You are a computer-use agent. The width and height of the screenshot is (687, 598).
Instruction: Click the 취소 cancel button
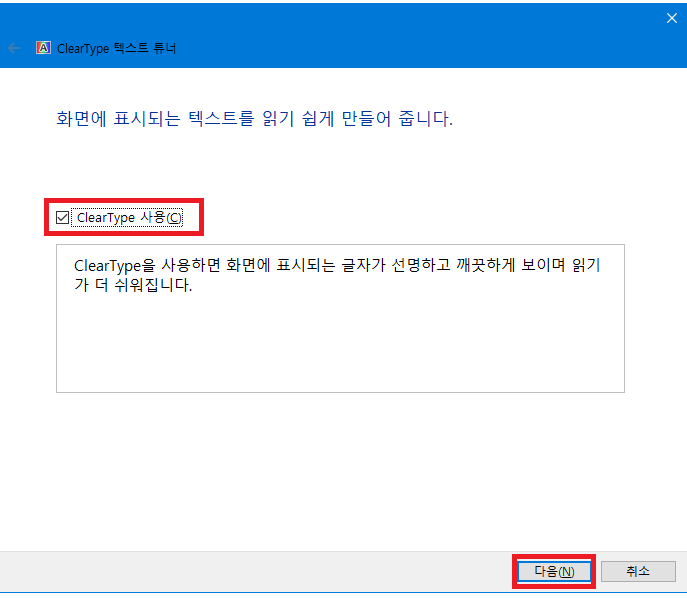[x=638, y=571]
